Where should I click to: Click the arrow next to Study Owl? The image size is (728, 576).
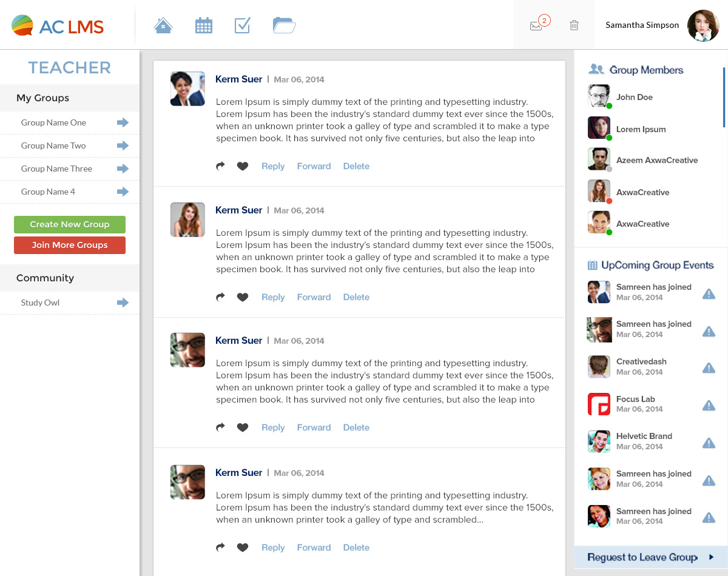pyautogui.click(x=123, y=303)
